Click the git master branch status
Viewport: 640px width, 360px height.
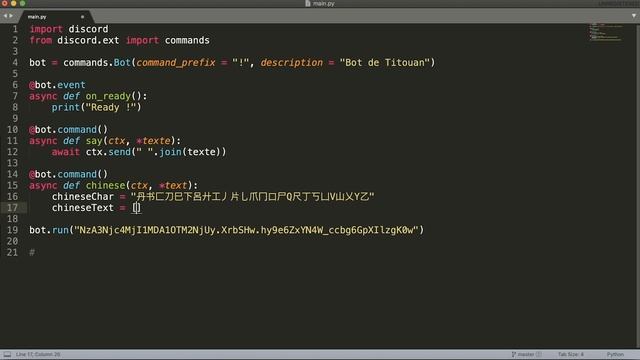tap(527, 354)
